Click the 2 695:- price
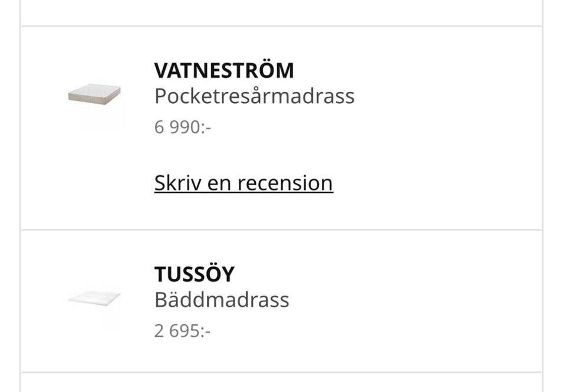This screenshot has height=392, width=566. point(182,331)
